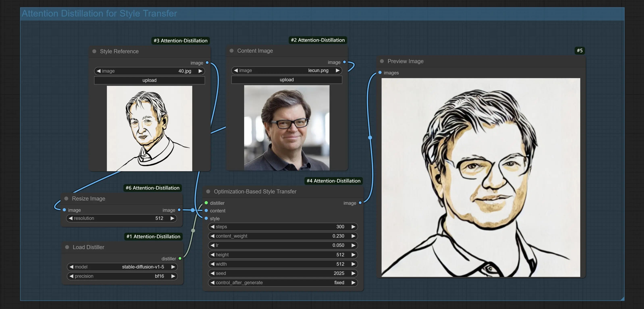This screenshot has width=644, height=309.
Task: Click the Content Image photo thumbnail
Action: click(287, 128)
